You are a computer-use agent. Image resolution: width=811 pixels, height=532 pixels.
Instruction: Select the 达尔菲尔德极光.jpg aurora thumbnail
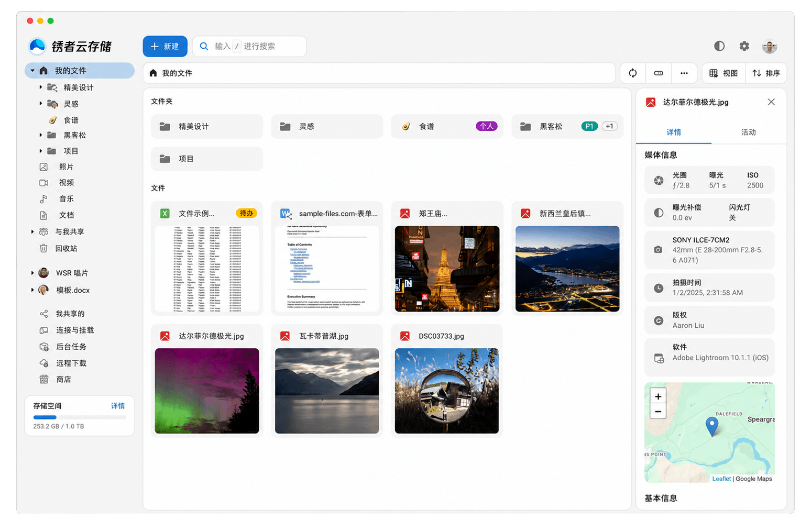tap(207, 391)
